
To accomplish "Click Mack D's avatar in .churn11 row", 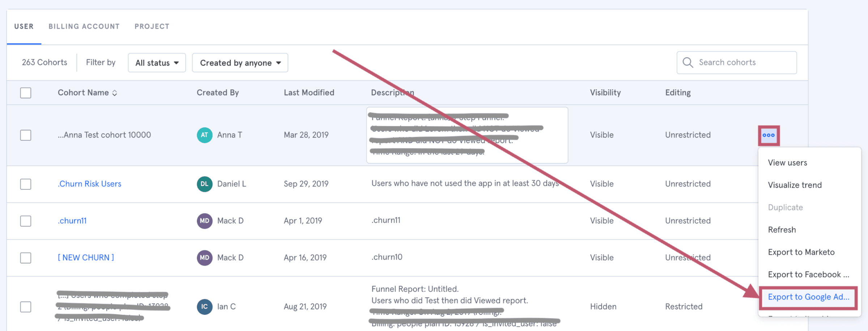I will point(204,221).
